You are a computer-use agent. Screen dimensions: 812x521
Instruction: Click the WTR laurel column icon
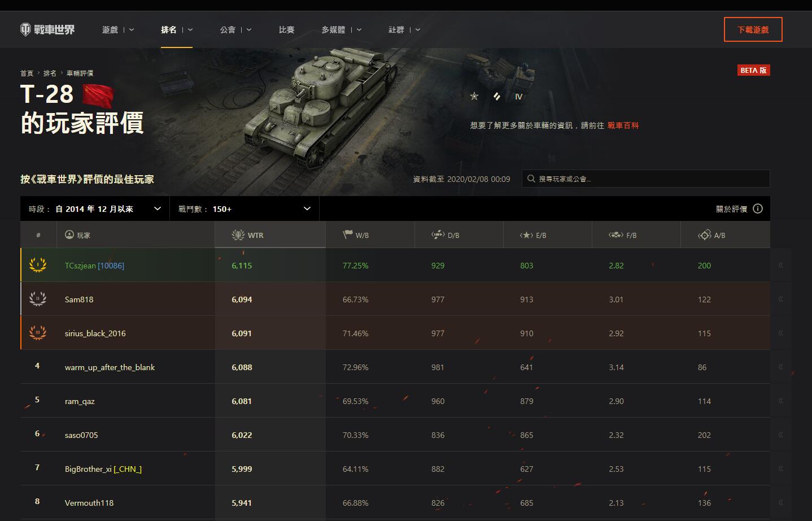click(x=238, y=235)
